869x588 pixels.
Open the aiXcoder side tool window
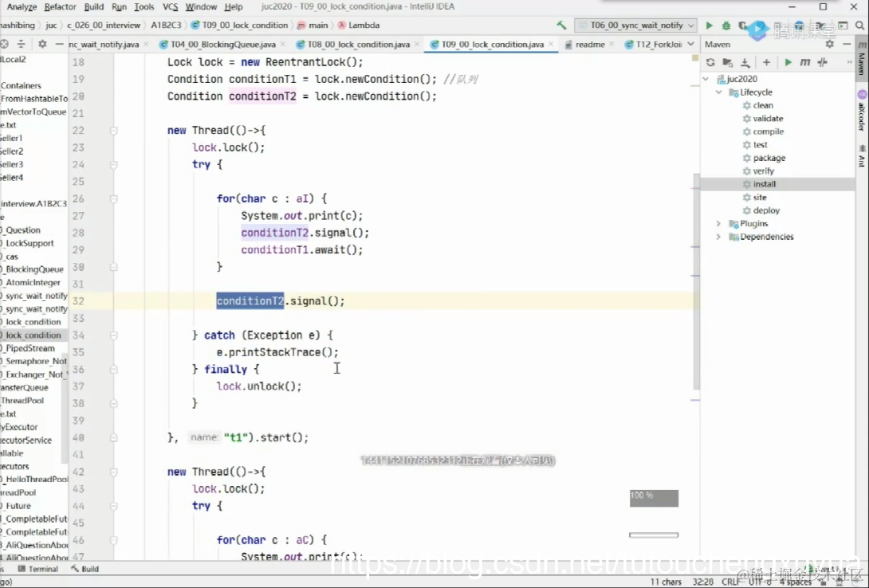862,111
